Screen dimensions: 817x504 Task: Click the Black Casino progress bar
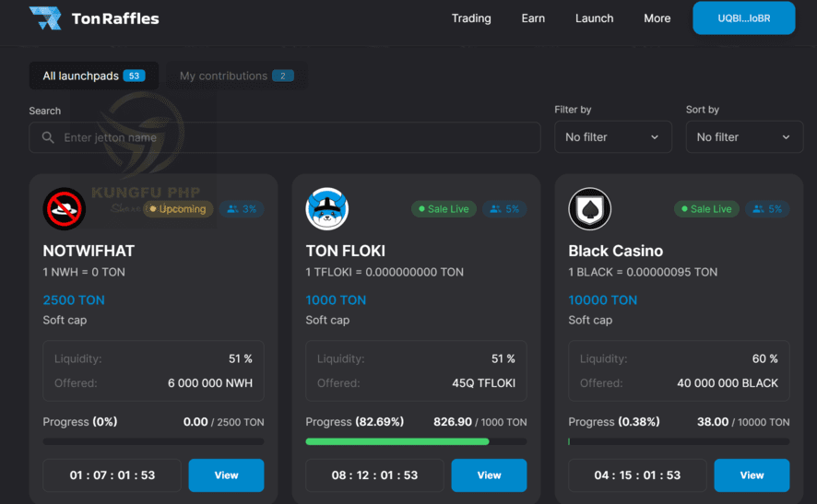679,441
